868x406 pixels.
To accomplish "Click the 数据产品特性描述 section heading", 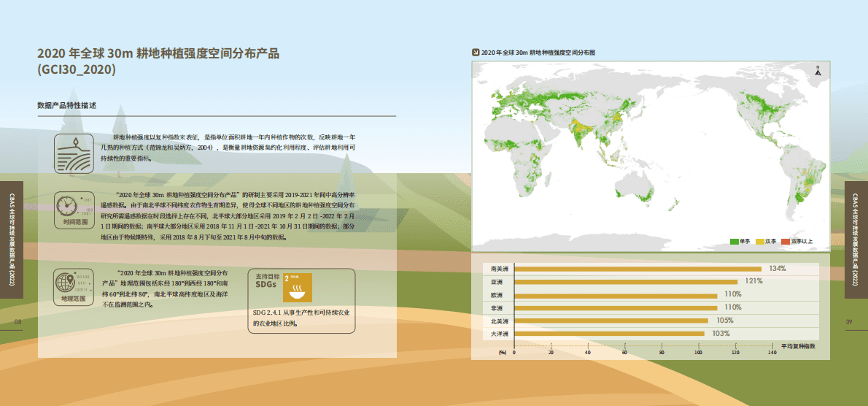I will (67, 106).
